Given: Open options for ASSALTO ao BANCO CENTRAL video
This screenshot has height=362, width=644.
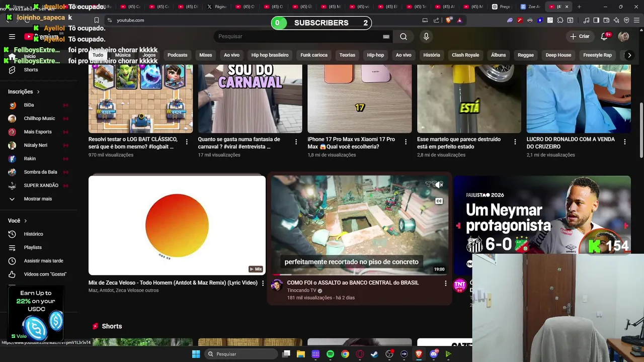Looking at the screenshot, I should click(445, 284).
